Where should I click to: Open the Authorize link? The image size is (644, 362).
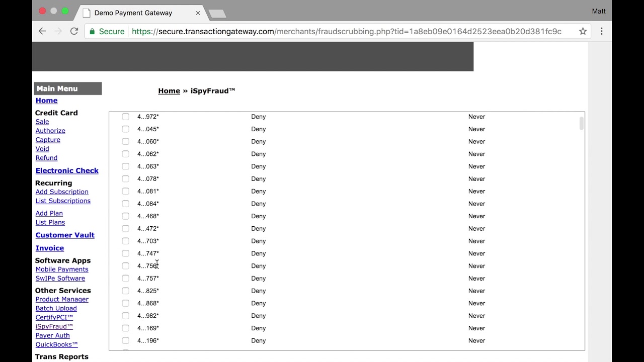50,131
